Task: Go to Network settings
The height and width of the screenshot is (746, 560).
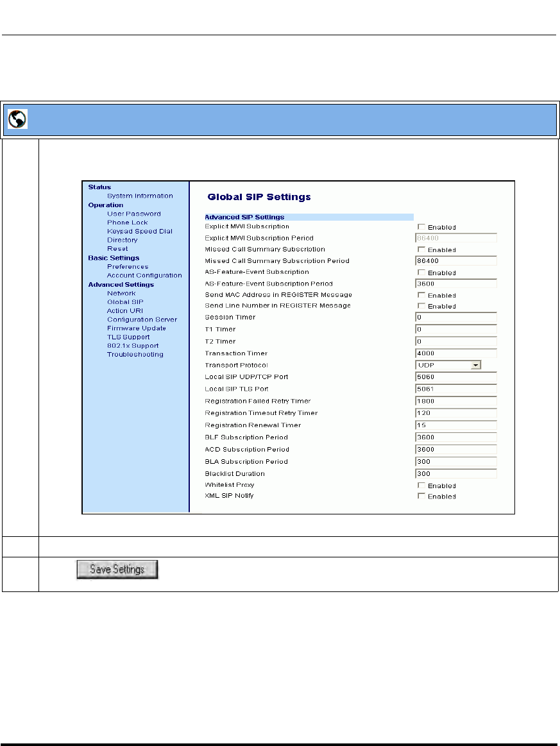Action: tap(121, 294)
